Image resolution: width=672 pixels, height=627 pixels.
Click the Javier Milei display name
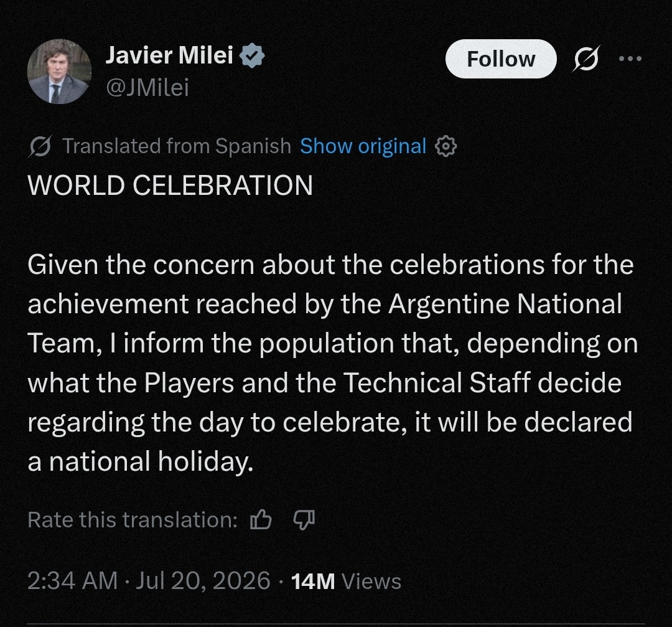point(169,55)
